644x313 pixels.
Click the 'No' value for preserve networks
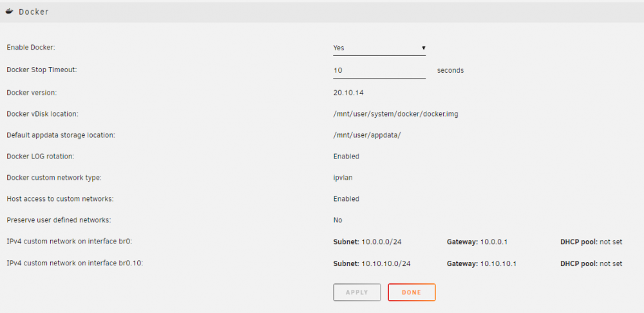coord(337,220)
